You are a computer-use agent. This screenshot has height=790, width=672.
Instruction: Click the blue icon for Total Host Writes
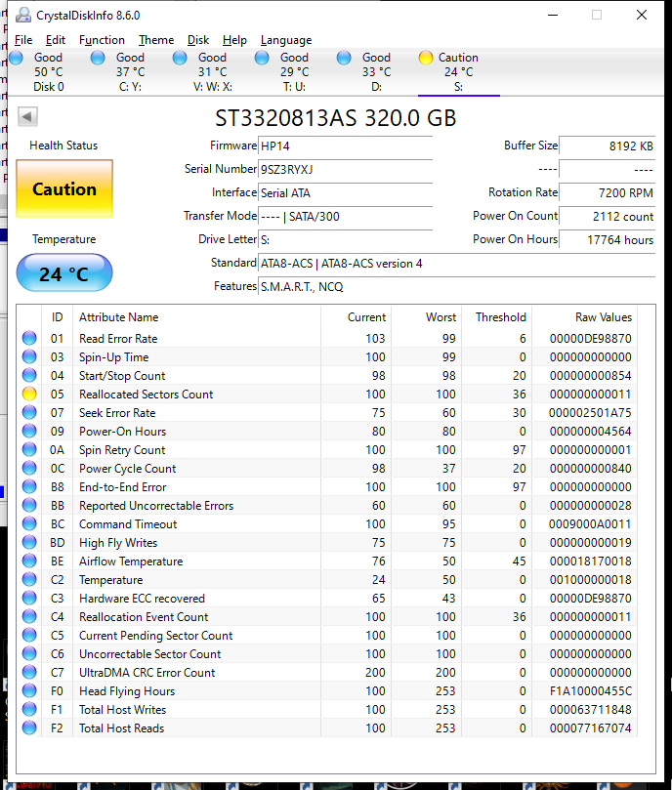tap(29, 709)
